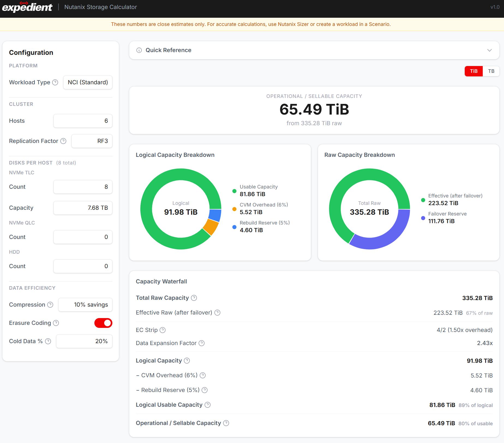The image size is (504, 443).
Task: Click 'DISKS PER HOST (8 total)' heading
Action: (43, 163)
